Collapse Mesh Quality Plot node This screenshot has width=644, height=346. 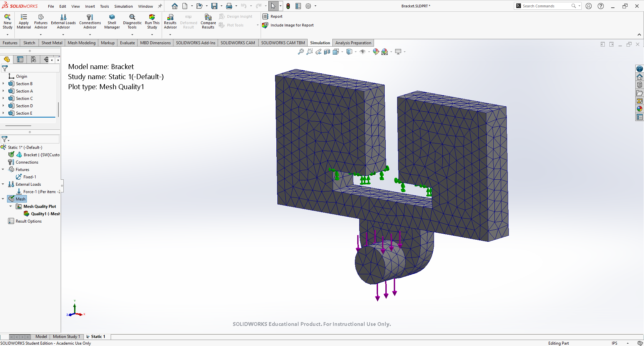(11, 207)
